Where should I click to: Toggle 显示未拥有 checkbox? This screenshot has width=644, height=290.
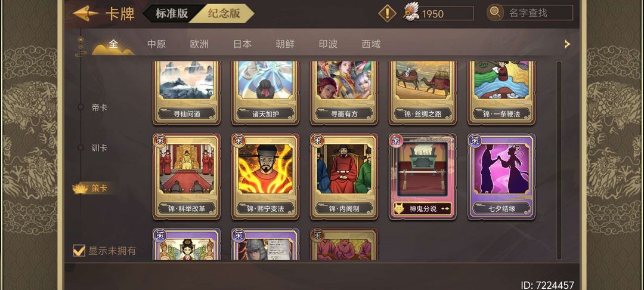(x=79, y=250)
